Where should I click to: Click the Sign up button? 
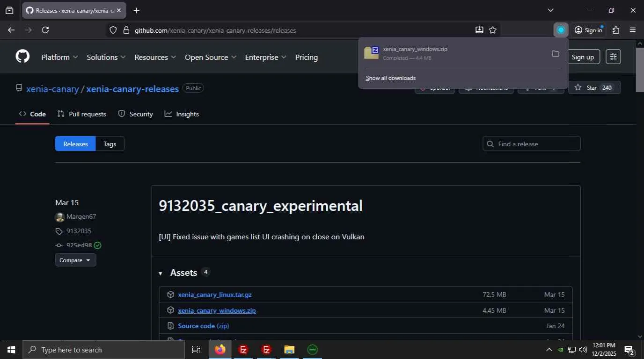[x=583, y=57]
